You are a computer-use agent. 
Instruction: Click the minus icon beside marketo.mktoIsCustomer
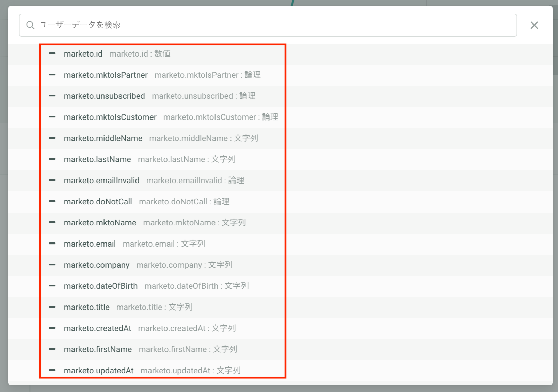point(52,117)
